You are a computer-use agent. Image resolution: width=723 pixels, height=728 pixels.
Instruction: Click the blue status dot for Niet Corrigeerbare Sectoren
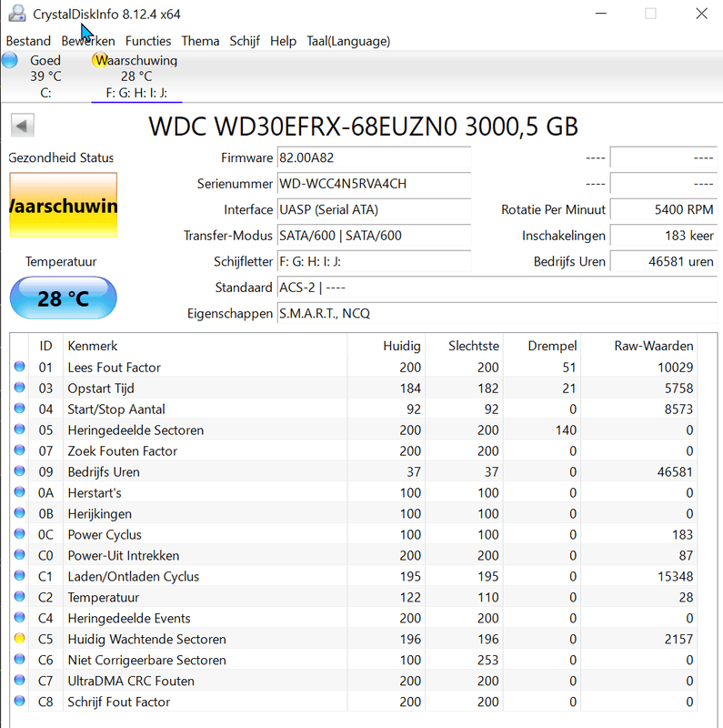point(19,659)
